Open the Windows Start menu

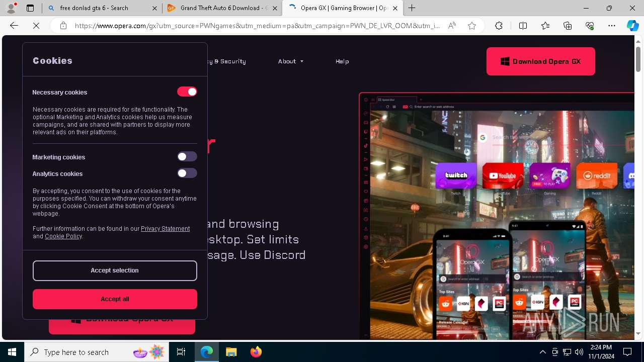pos(12,352)
